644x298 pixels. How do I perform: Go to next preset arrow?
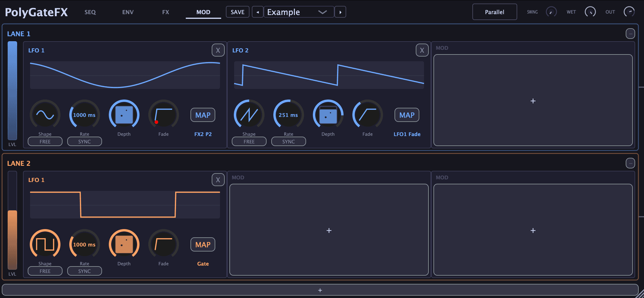pos(340,12)
